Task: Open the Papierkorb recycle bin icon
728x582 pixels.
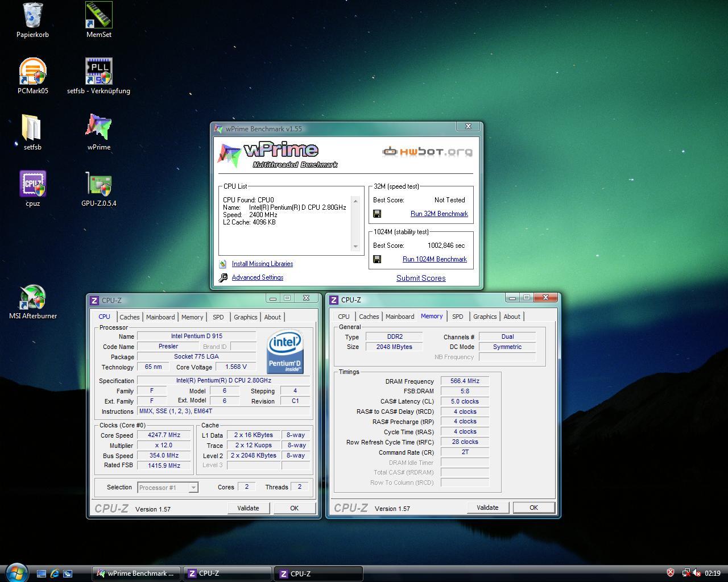Action: click(32, 20)
